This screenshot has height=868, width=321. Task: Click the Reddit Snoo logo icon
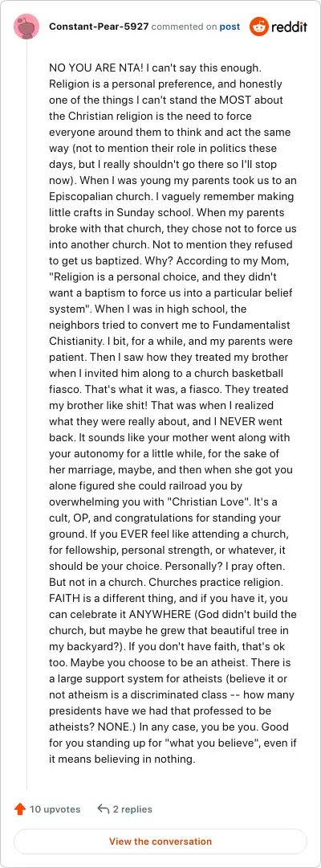click(x=258, y=27)
